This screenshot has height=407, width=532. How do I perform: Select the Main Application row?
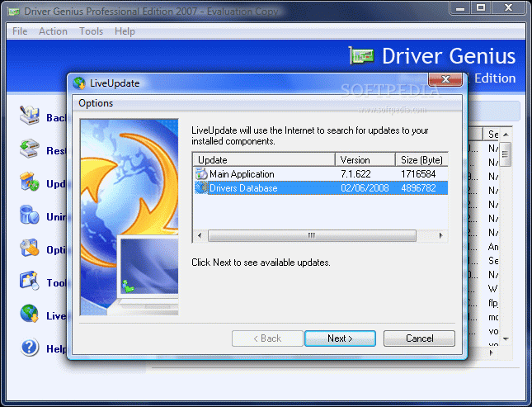(x=321, y=174)
